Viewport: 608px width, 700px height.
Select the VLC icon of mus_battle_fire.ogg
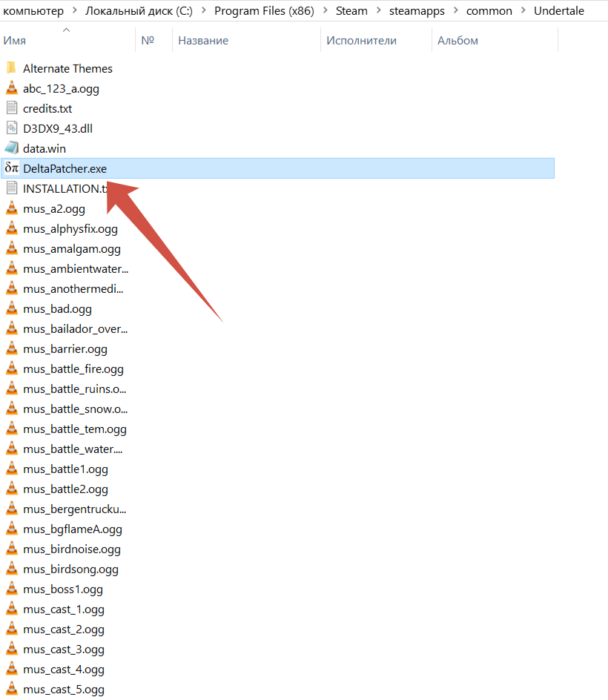[x=12, y=369]
